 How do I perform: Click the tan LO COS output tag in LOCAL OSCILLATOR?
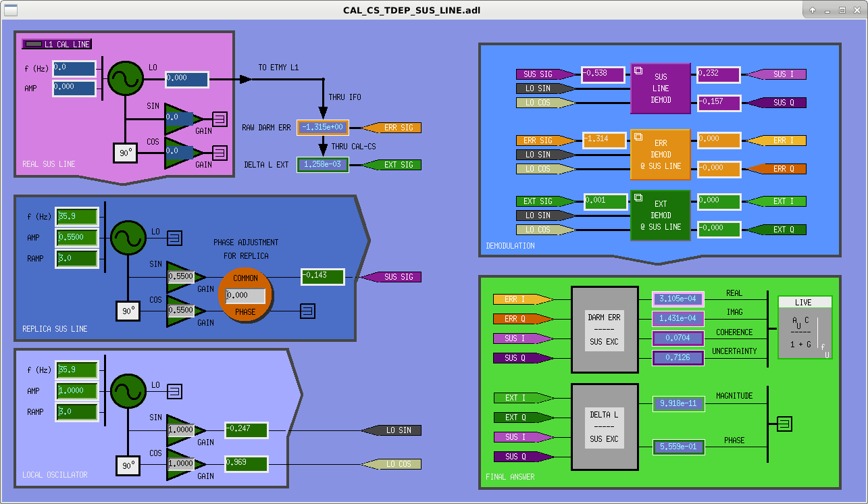point(391,464)
